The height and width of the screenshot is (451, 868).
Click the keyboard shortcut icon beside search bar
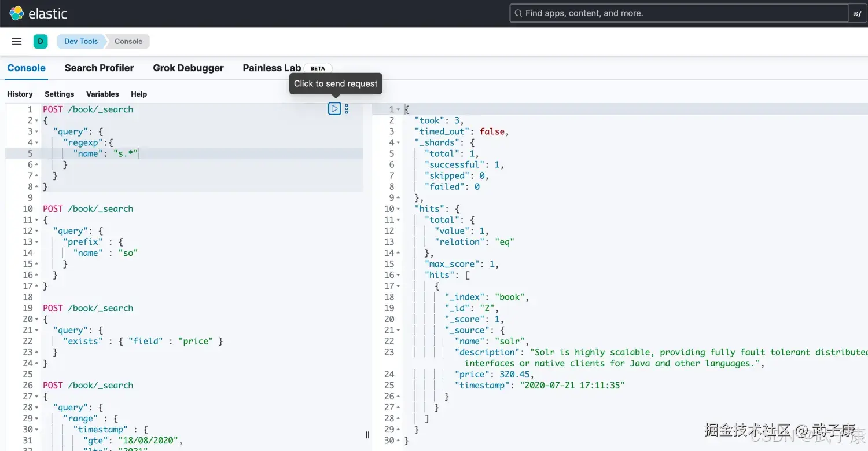[x=857, y=13]
